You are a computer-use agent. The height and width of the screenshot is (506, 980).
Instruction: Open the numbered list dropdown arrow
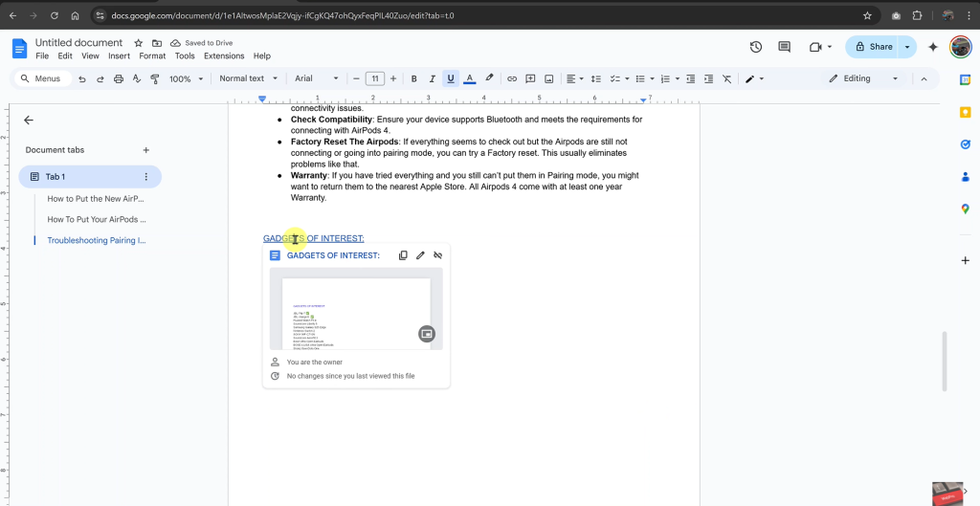pyautogui.click(x=678, y=78)
